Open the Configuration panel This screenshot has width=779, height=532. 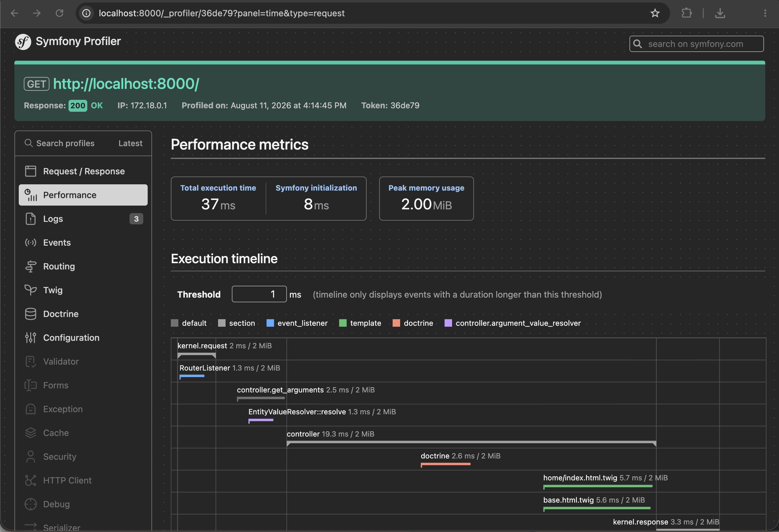(x=83, y=338)
